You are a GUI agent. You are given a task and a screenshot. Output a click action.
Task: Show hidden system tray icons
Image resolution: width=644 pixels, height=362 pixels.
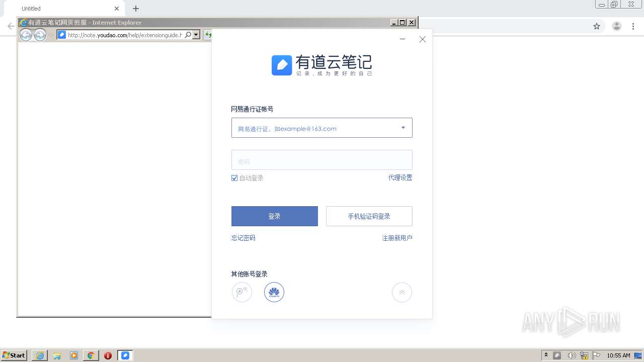(x=546, y=355)
